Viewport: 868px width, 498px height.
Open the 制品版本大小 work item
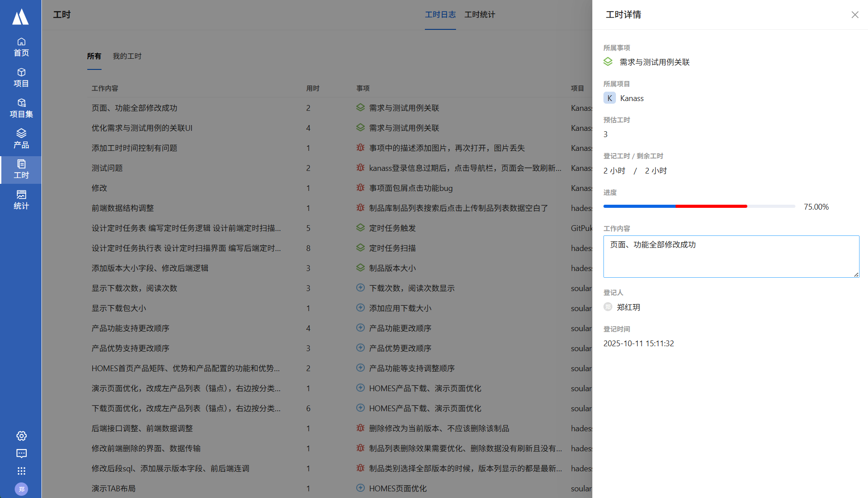(x=392, y=268)
